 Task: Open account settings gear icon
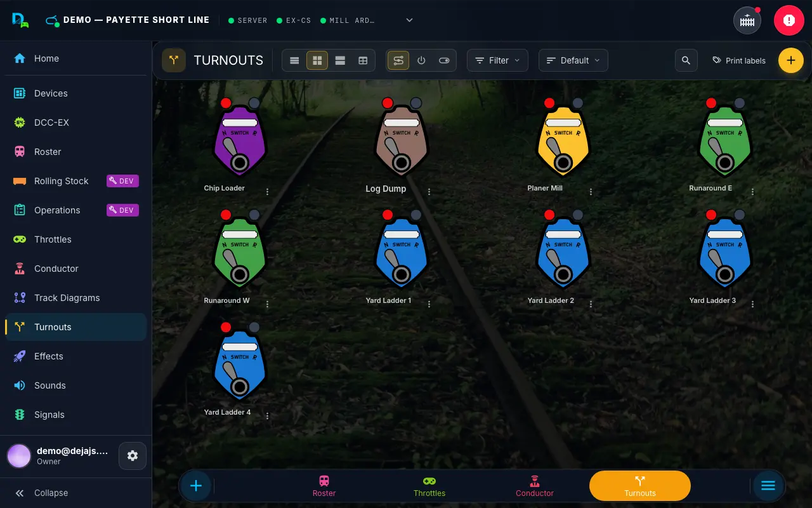pos(133,456)
